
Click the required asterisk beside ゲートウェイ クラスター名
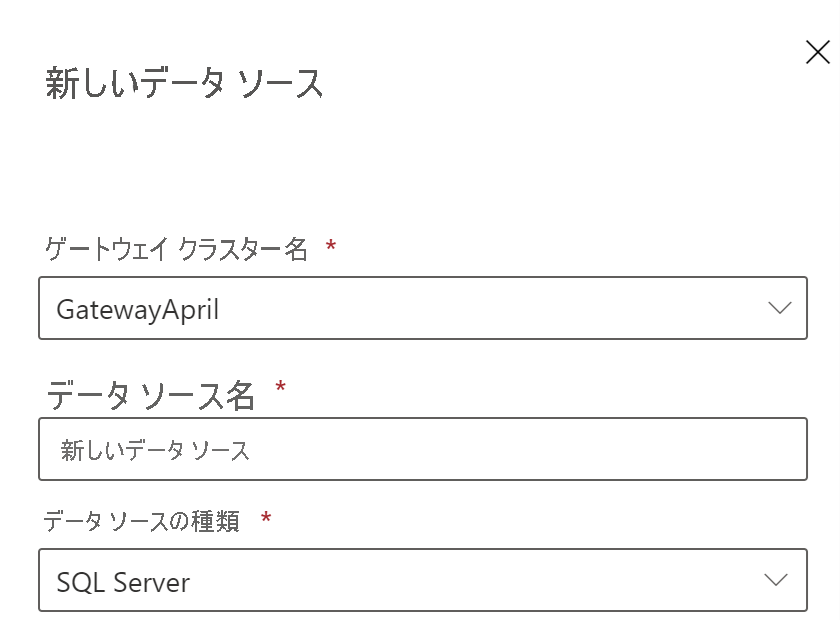(331, 247)
